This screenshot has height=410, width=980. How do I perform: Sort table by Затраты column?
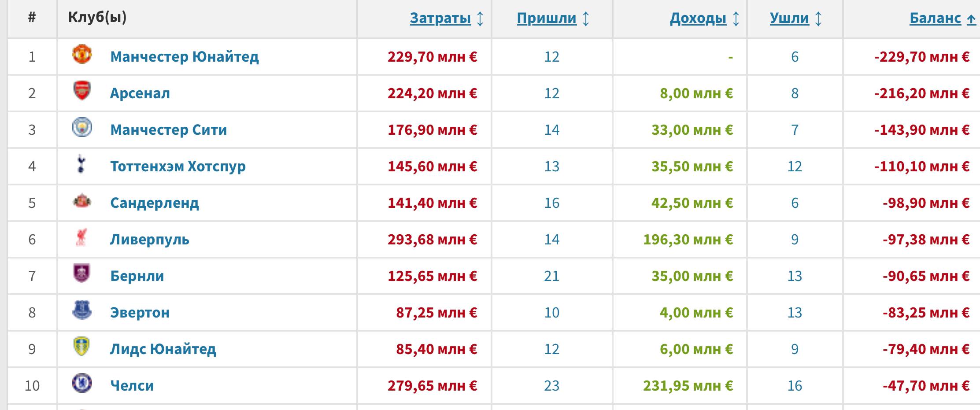[440, 18]
